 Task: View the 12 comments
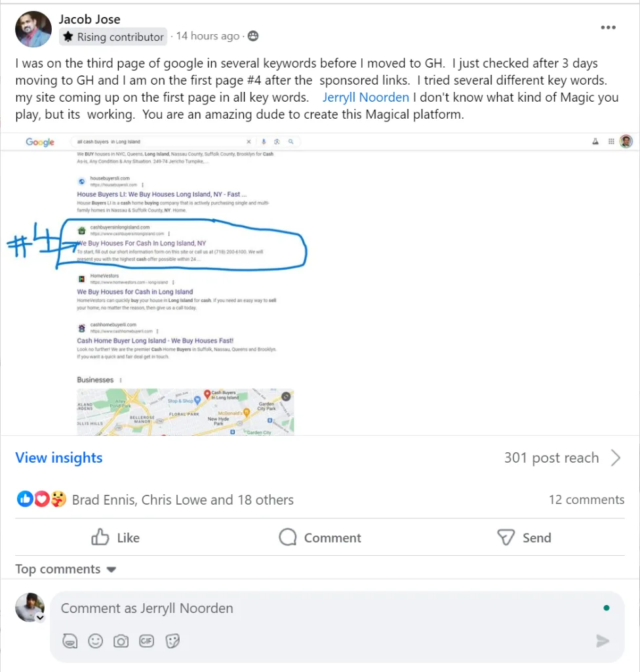pos(586,499)
